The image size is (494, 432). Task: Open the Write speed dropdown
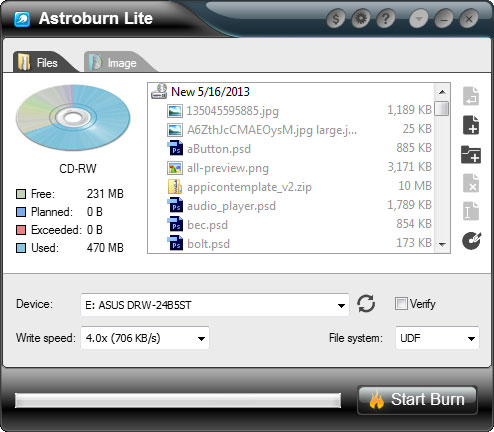pyautogui.click(x=145, y=338)
